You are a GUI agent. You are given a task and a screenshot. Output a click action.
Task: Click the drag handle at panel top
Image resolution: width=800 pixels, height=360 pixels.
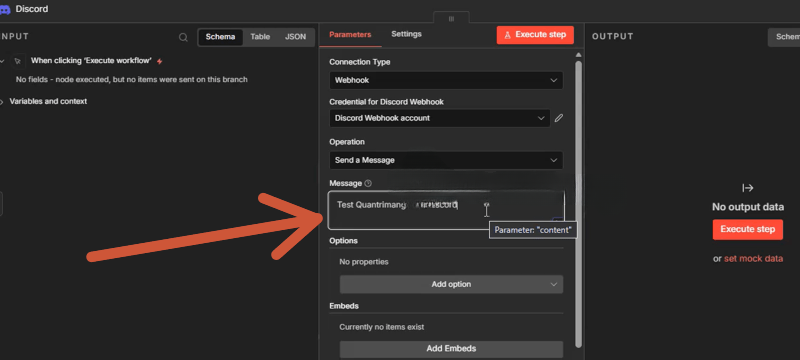click(x=451, y=18)
